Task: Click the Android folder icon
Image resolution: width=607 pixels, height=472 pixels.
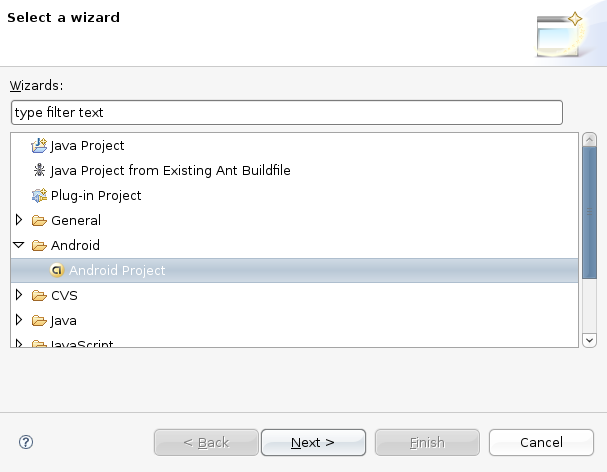Action: 39,246
